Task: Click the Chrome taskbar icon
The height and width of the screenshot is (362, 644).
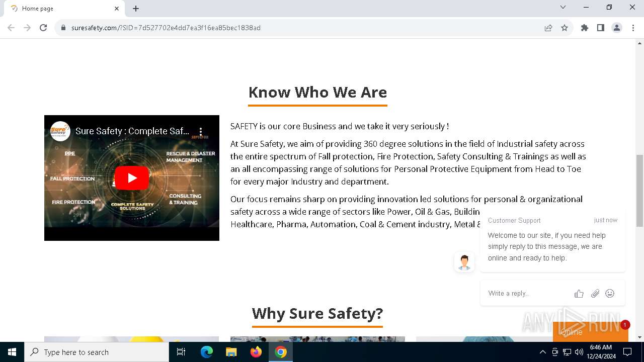Action: coord(281,352)
